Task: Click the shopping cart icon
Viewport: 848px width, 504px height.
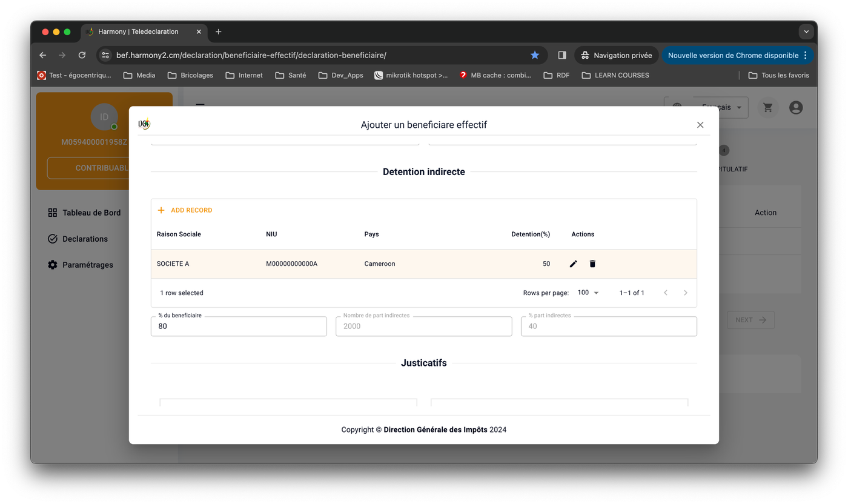Action: [768, 108]
